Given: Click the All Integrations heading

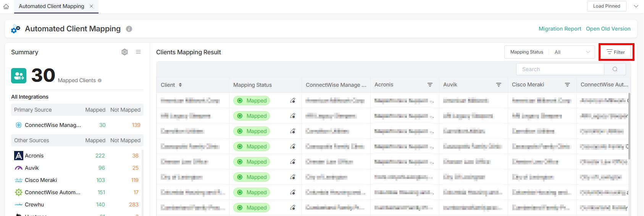Looking at the screenshot, I should 30,97.
